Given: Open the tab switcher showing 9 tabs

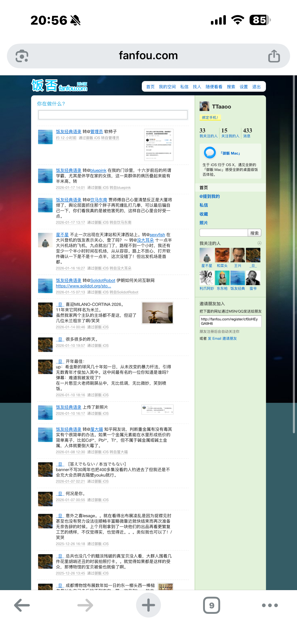Looking at the screenshot, I should (212, 605).
